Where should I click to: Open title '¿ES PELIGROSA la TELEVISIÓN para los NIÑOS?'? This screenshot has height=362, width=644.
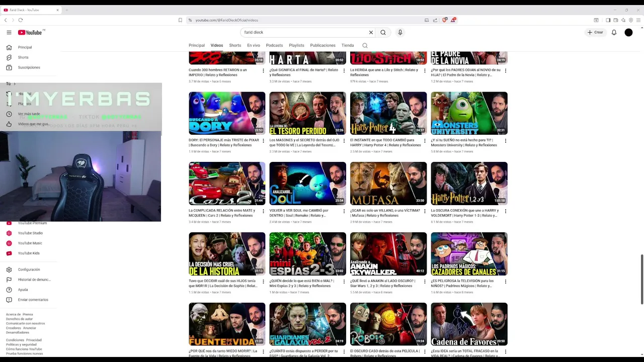point(462,283)
